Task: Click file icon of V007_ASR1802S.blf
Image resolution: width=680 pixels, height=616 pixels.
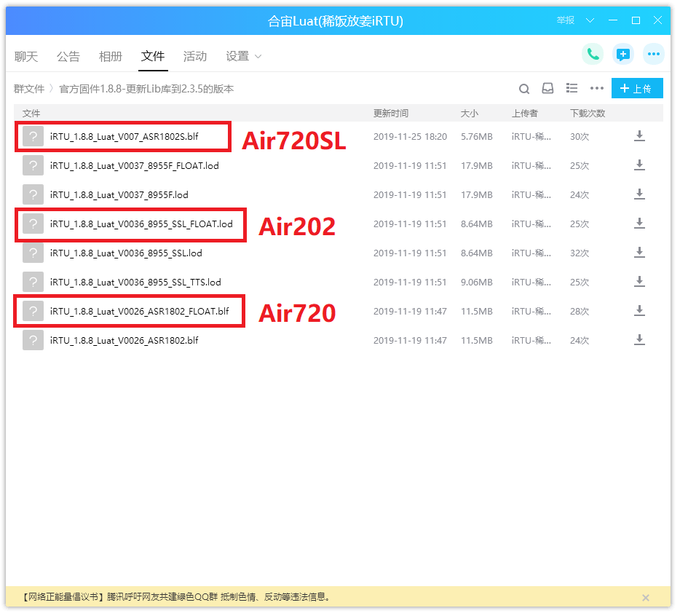Action: click(33, 136)
